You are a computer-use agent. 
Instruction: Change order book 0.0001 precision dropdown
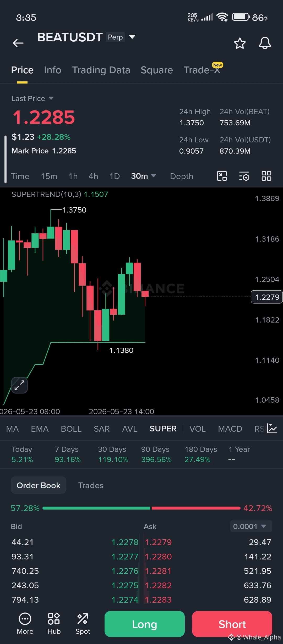pos(251,526)
